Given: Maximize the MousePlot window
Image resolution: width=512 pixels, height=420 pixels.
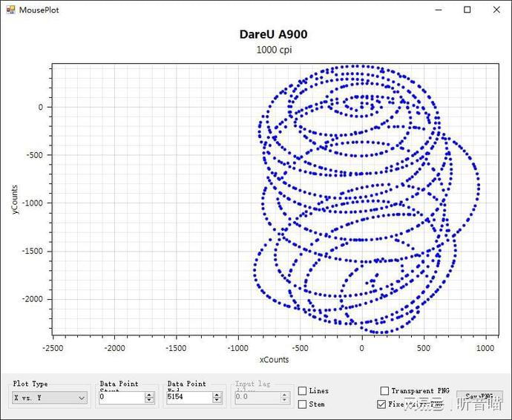Looking at the screenshot, I should coord(467,10).
